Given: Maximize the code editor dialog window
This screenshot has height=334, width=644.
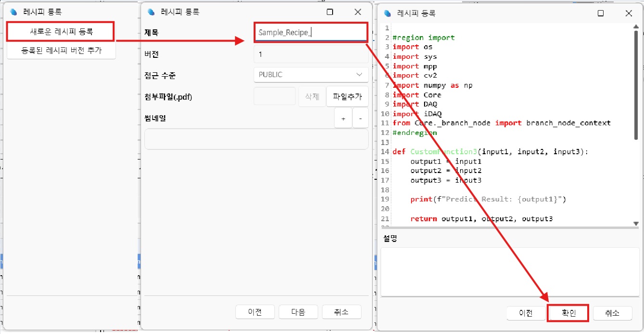Looking at the screenshot, I should pyautogui.click(x=600, y=13).
